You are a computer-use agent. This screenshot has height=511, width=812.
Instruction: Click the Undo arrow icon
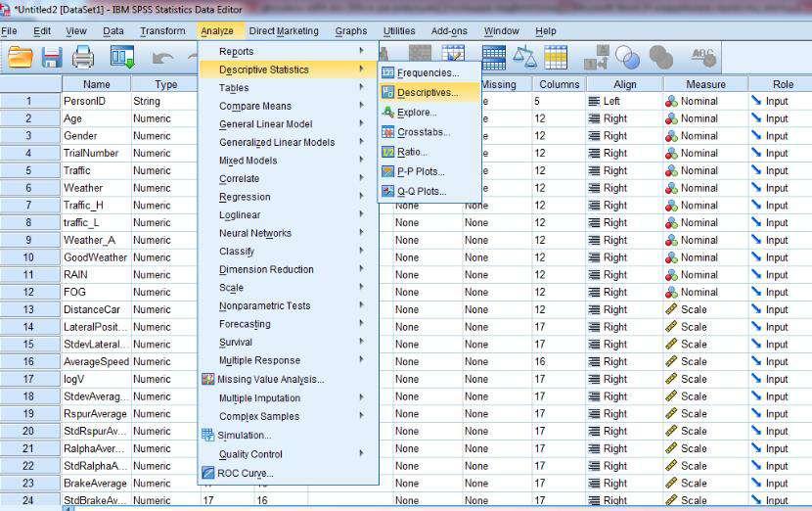162,58
